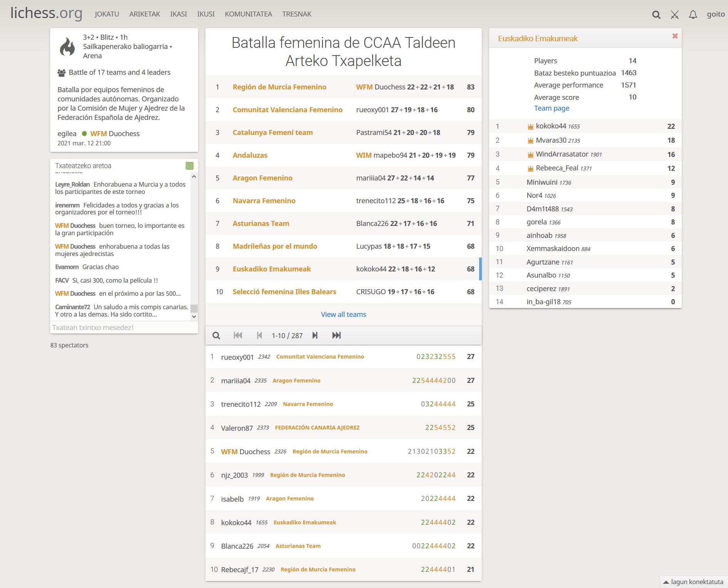
Task: Open the KOMUNITATEA menu
Action: pos(248,14)
